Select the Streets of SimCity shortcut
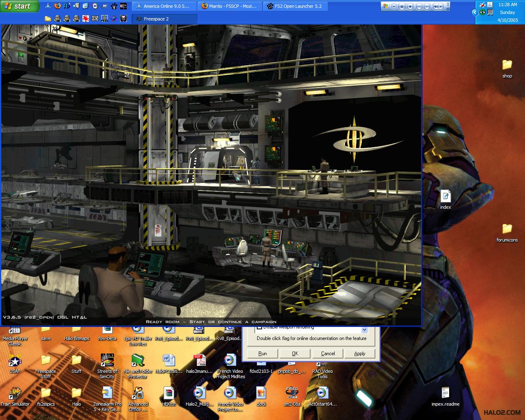This screenshot has height=420, width=525. point(107,366)
